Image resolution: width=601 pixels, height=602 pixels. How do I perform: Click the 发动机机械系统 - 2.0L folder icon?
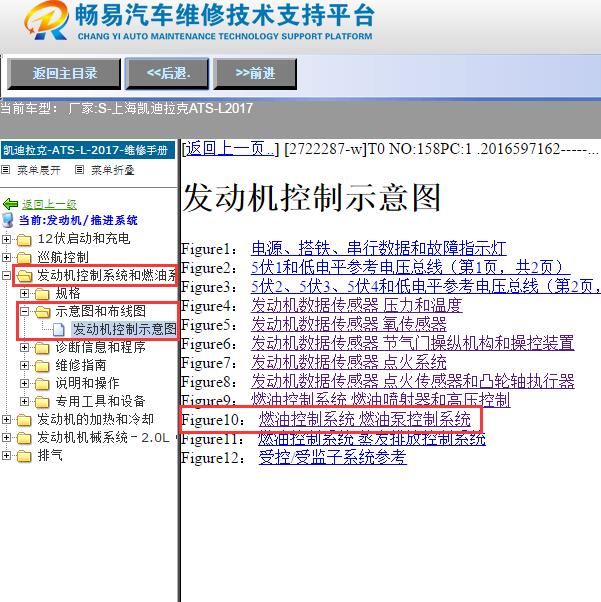click(x=24, y=438)
